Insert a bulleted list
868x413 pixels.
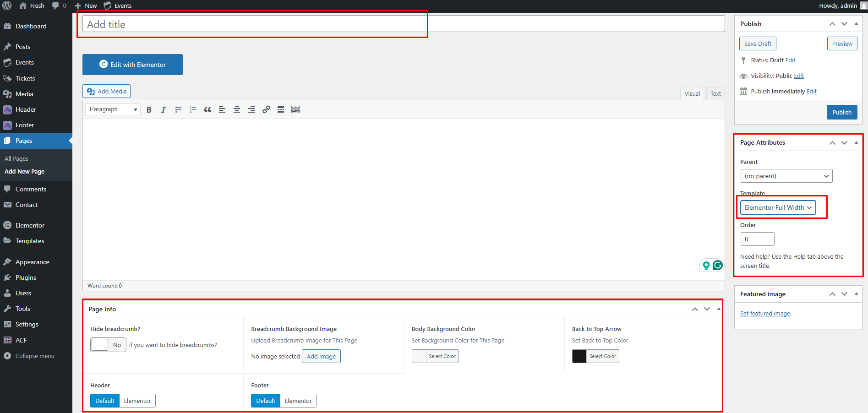point(178,109)
